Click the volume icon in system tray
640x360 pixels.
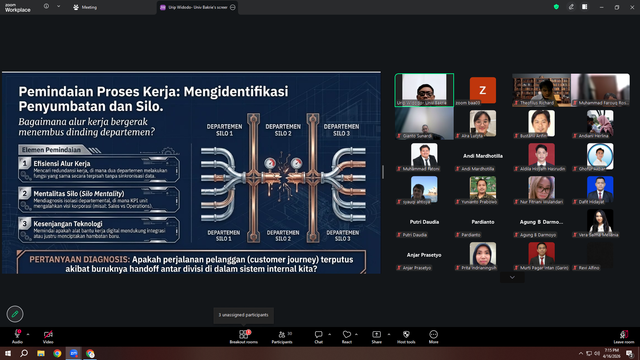coord(597,353)
